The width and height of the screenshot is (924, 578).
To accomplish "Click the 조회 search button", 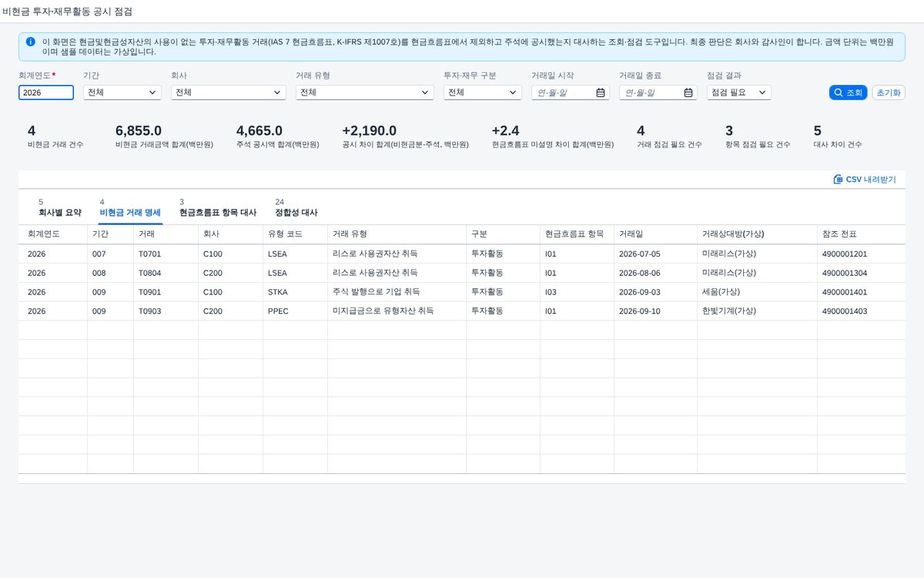I will coord(849,92).
